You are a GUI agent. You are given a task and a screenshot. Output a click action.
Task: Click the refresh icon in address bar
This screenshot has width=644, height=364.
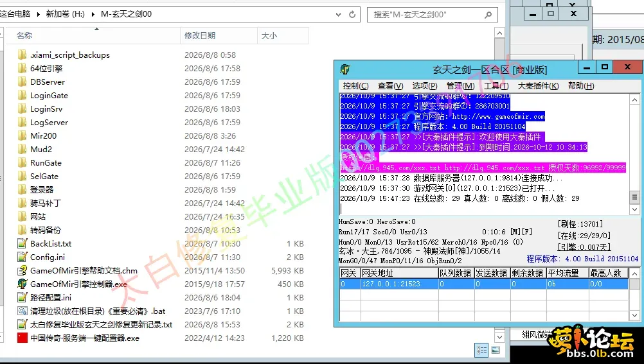pos(352,14)
